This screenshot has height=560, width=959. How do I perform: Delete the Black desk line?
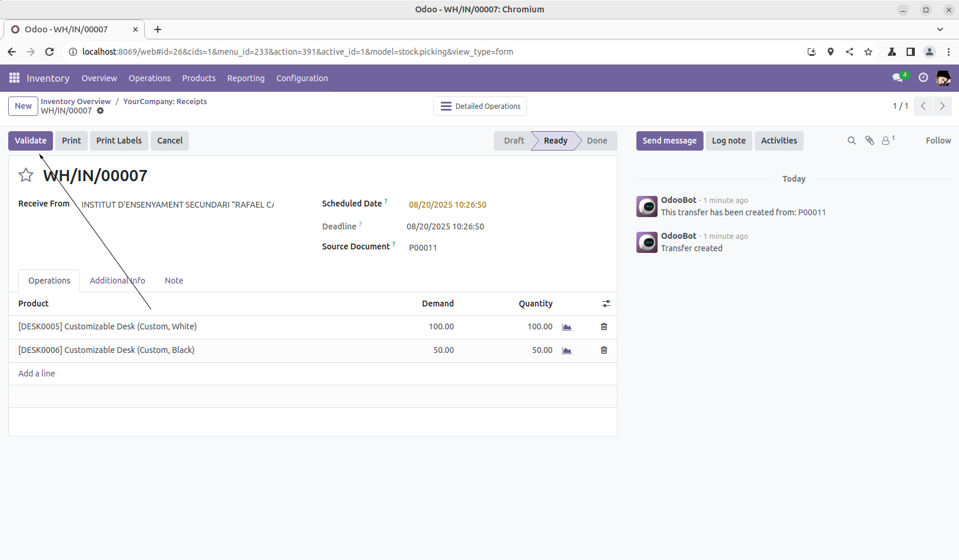pyautogui.click(x=603, y=351)
